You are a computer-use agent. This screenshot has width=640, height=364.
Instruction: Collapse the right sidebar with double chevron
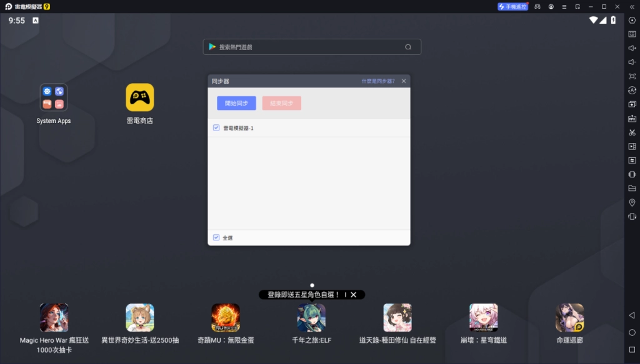(632, 6)
